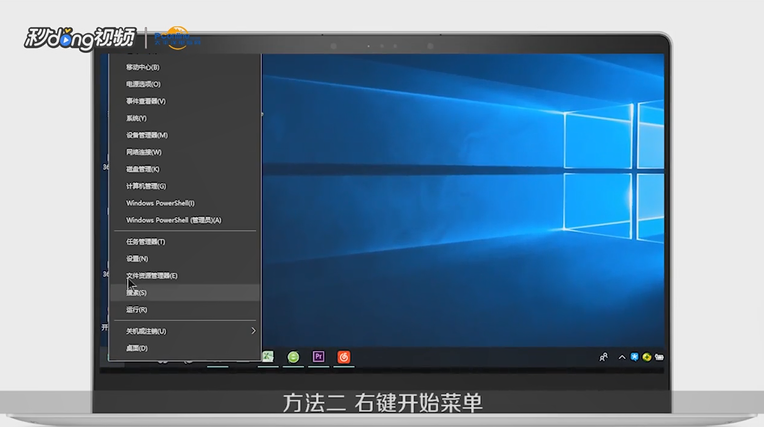The height and width of the screenshot is (427, 764).
Task: Open 设备管理器(M) menu entry
Action: (x=185, y=136)
